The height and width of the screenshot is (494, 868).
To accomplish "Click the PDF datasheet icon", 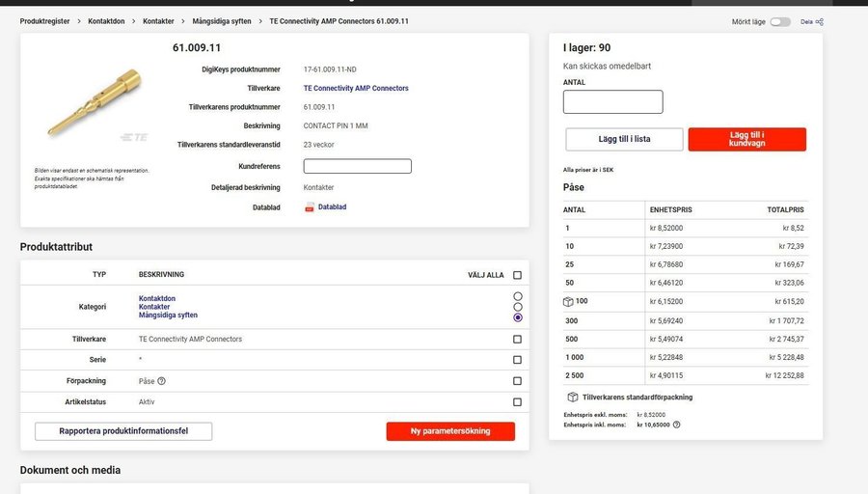I will 310,207.
